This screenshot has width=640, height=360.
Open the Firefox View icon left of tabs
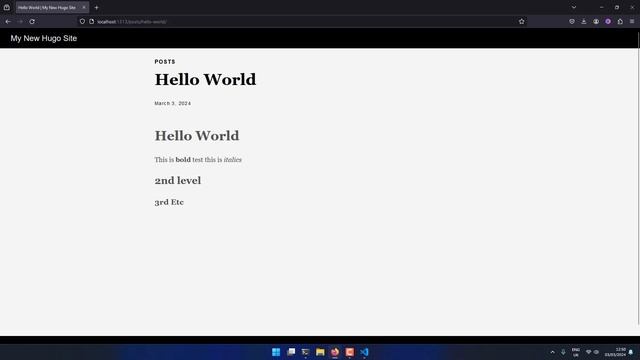tap(7, 7)
